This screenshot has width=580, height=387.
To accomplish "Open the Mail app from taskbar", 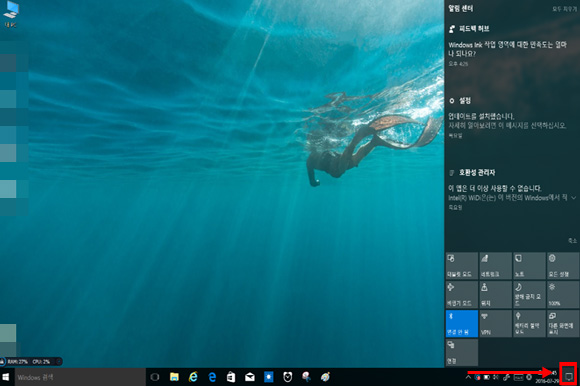I will (250, 377).
